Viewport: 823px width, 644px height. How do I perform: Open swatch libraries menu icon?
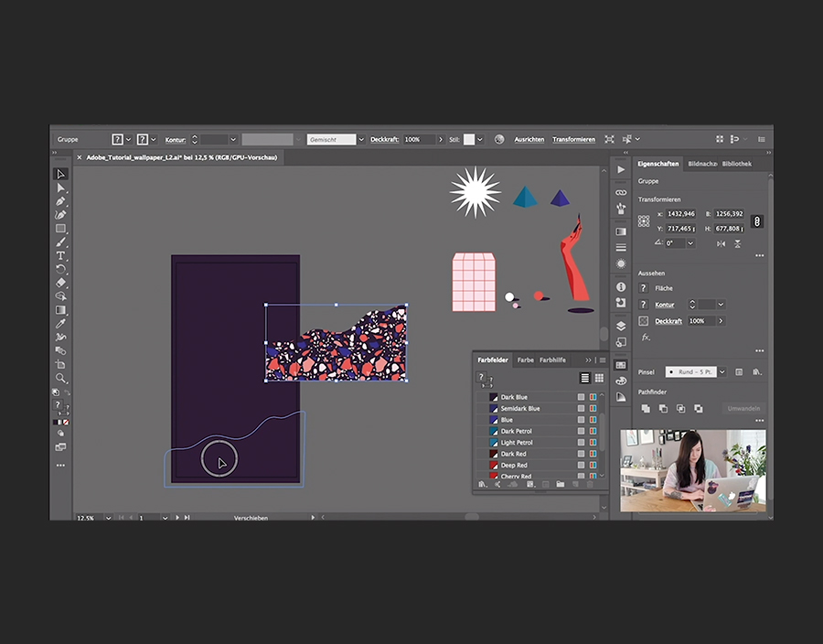pyautogui.click(x=482, y=485)
